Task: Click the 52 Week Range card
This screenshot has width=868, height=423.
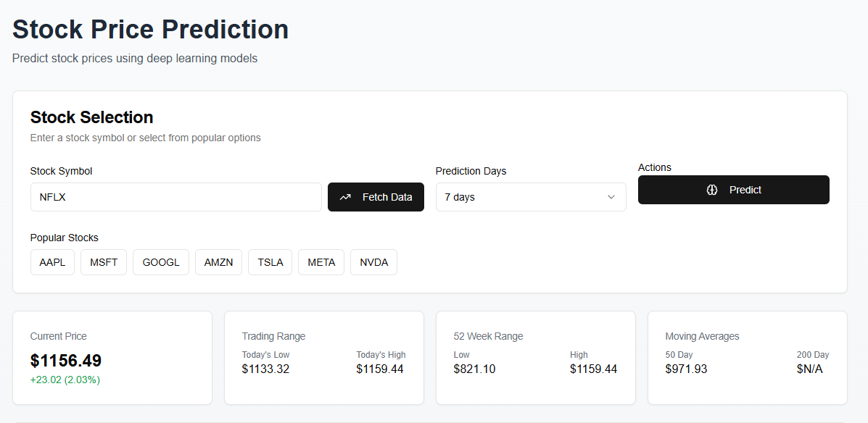Action: [x=535, y=357]
